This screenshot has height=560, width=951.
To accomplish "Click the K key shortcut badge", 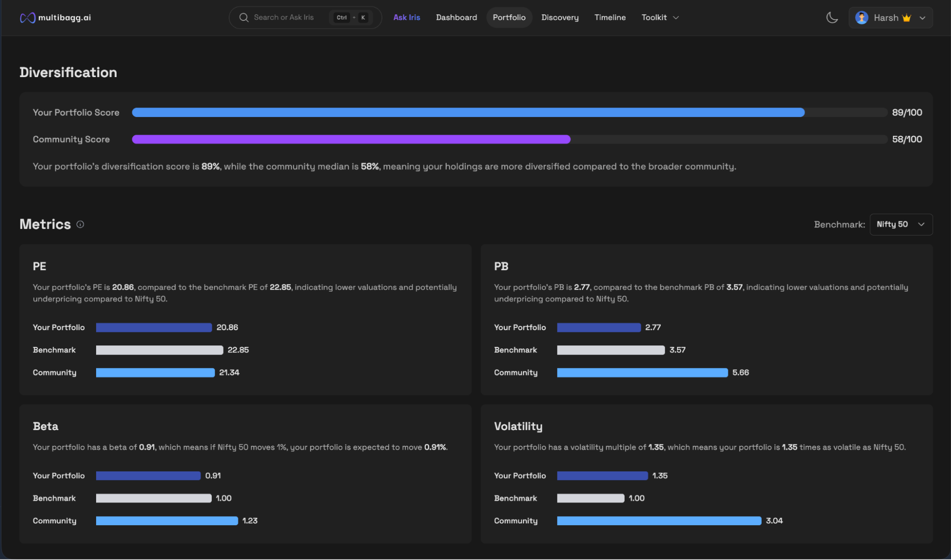I will click(x=363, y=18).
